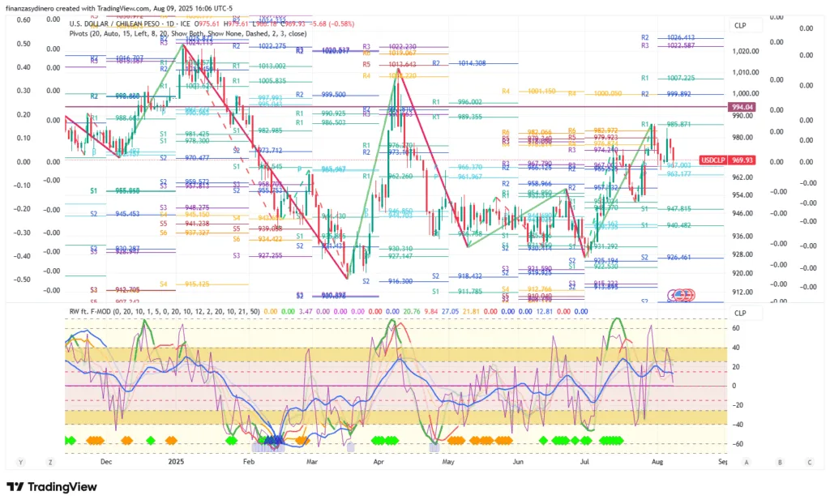Click the header text 'finanzasydinero created with TradingView.com'
Image resolution: width=830 pixels, height=504 pixels.
coord(79,8)
